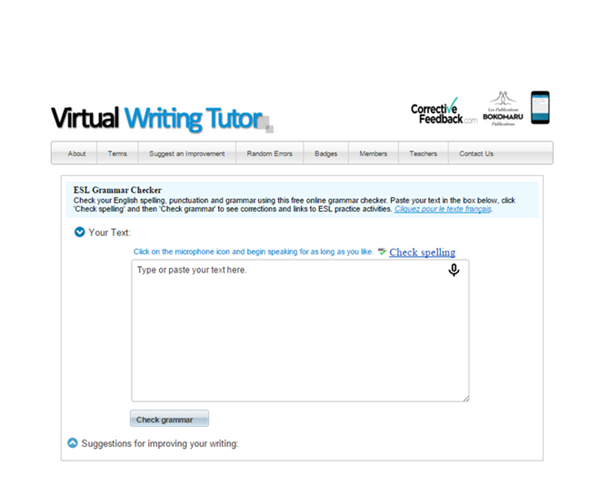Click the microphone instruction text
The width and height of the screenshot is (600, 500).
tap(253, 252)
